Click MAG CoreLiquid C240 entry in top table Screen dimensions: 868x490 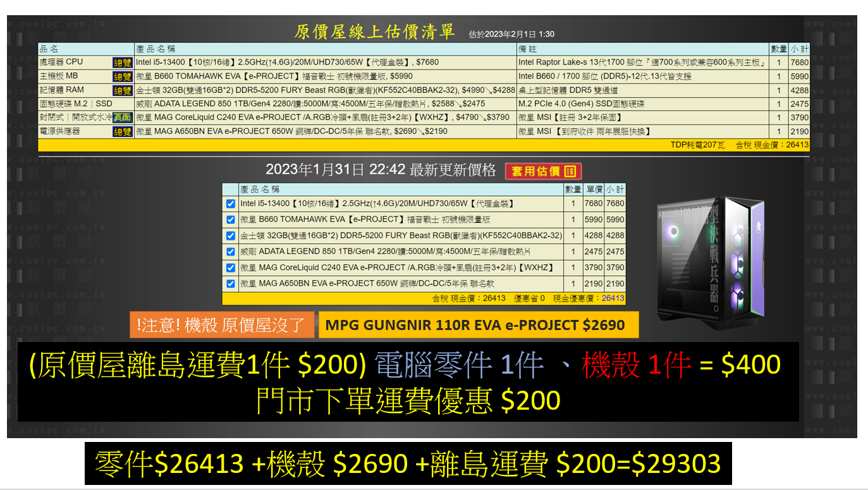pos(322,118)
